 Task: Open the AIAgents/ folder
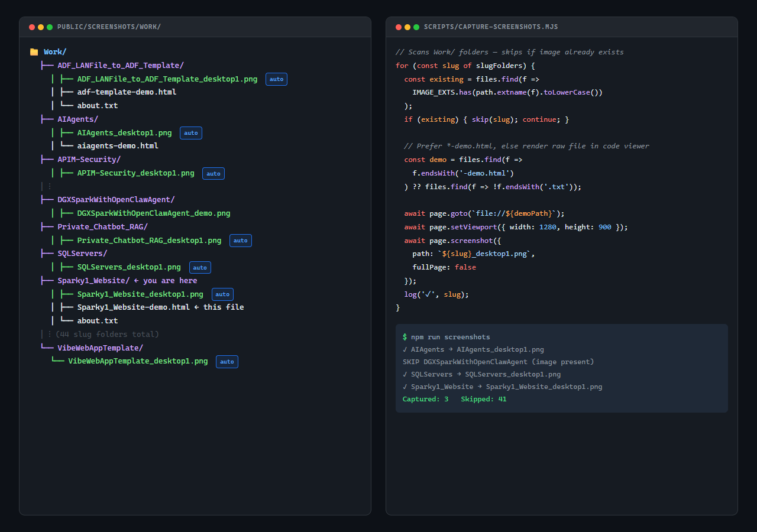click(77, 119)
